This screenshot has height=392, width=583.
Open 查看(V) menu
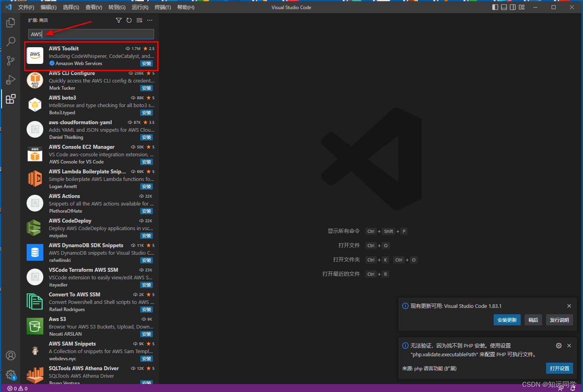point(94,7)
